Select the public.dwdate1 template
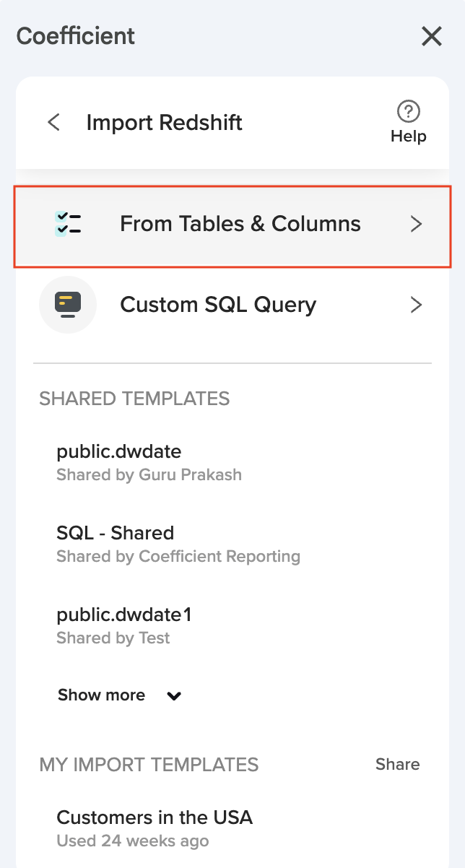Image resolution: width=465 pixels, height=868 pixels. (x=123, y=615)
